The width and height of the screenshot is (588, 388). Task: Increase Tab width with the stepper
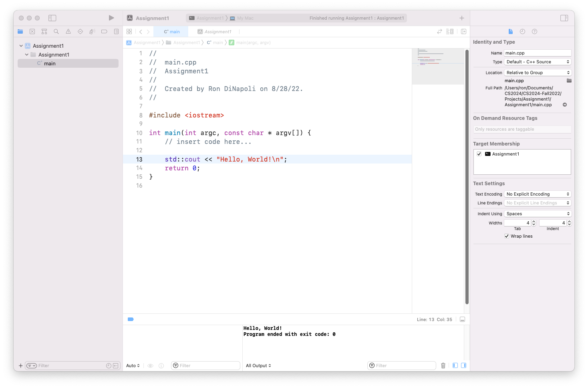(534, 221)
